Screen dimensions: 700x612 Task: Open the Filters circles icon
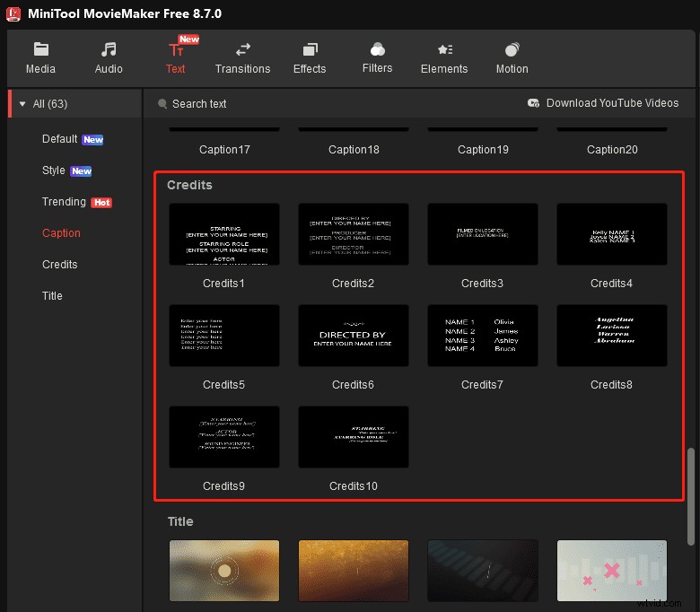(x=377, y=49)
